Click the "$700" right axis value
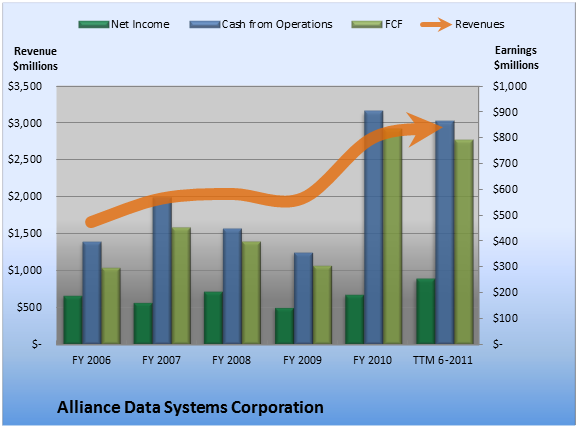577x427 pixels. (x=506, y=163)
